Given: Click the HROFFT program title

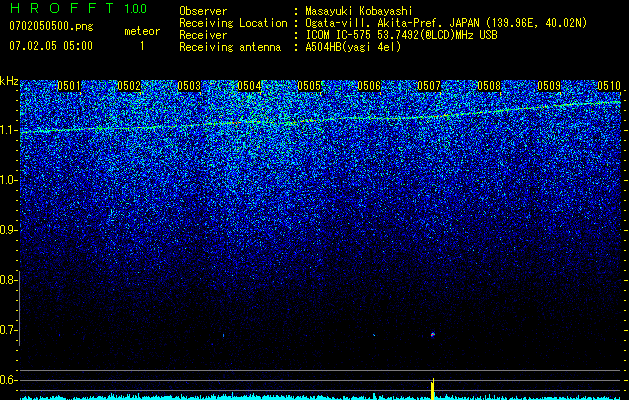Looking at the screenshot, I should [62, 8].
